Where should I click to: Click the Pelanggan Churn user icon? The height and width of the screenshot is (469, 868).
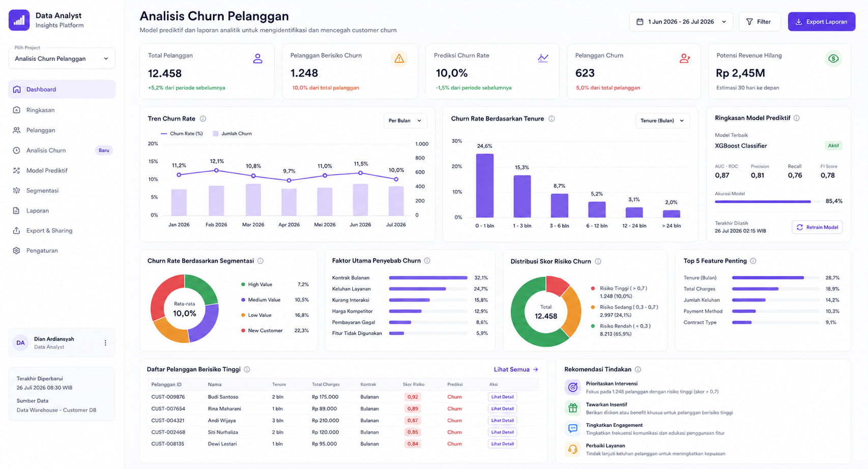(685, 58)
